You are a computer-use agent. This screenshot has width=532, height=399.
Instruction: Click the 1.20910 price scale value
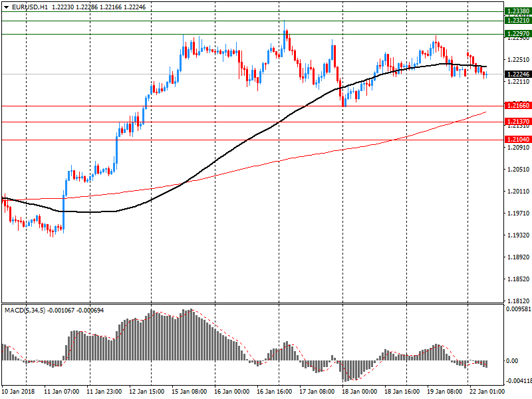(519, 148)
